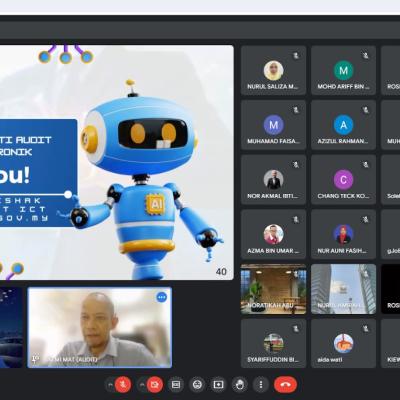The height and width of the screenshot is (400, 400).
Task: Click AZIZUL RAHMAN's blue A avatar
Action: click(x=343, y=125)
